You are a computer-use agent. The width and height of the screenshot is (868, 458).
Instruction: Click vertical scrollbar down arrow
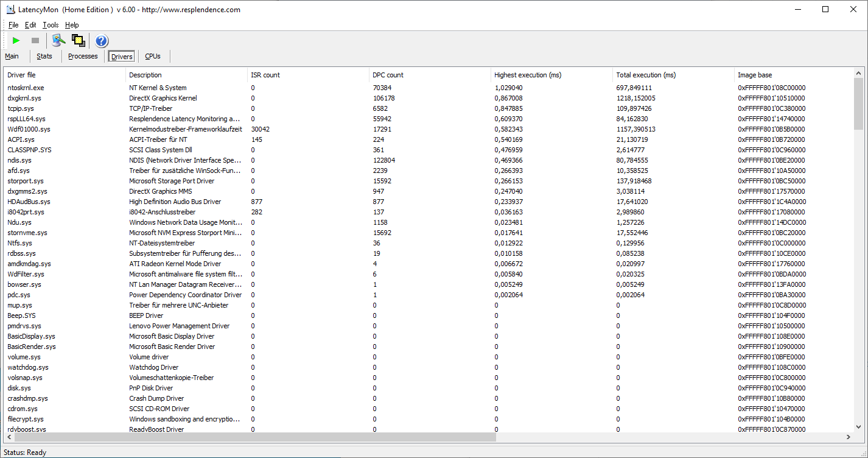coord(858,428)
